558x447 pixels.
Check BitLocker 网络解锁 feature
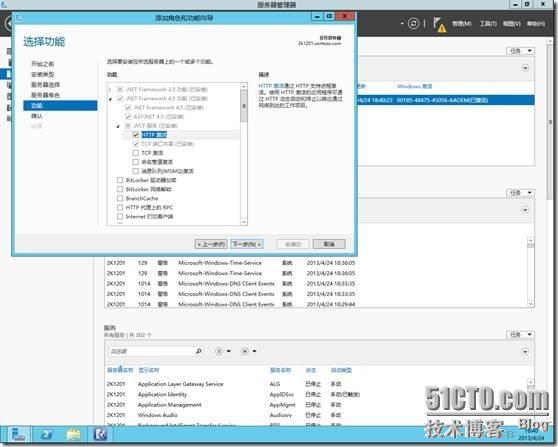point(120,189)
